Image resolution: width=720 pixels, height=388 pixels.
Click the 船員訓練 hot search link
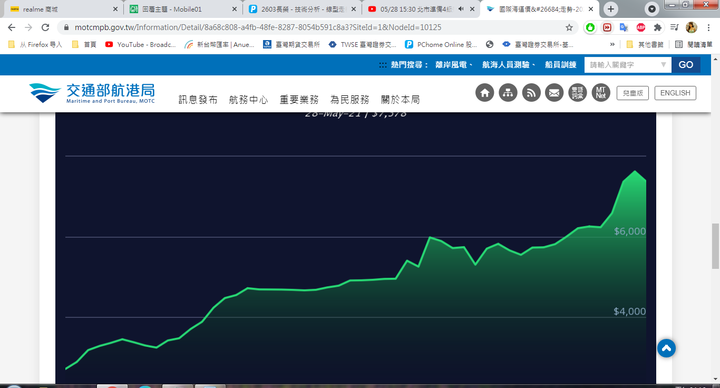[x=560, y=65]
